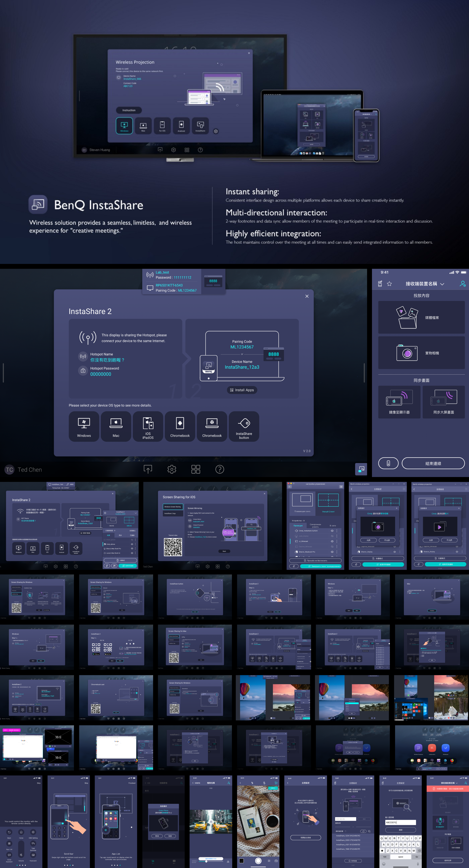Select the Mac device type button
This screenshot has width=469, height=868.
116,426
